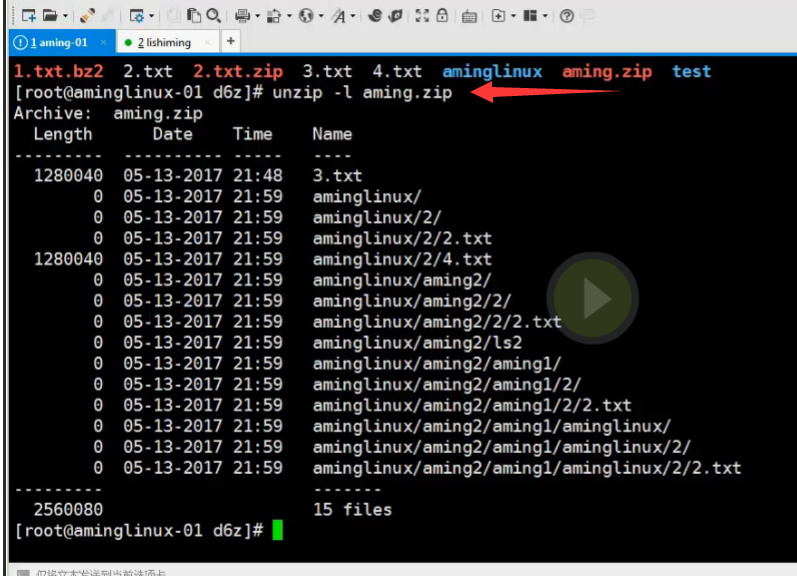797x576 pixels.
Task: Close the aming-01 tab
Action: point(104,42)
